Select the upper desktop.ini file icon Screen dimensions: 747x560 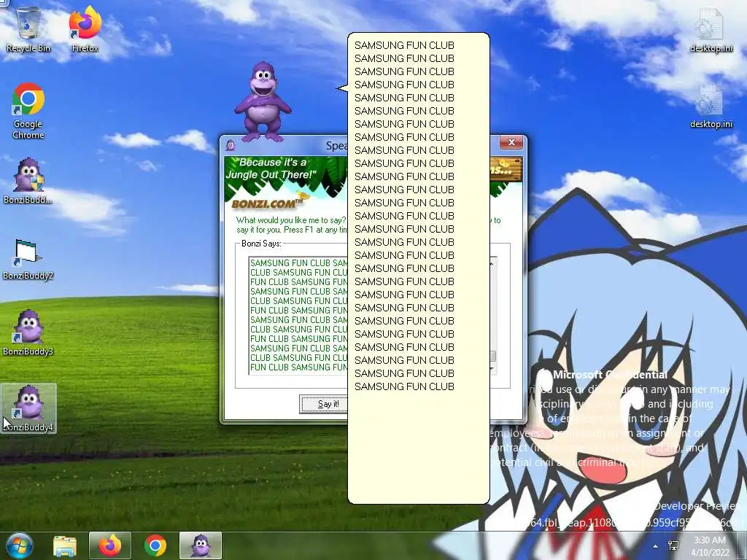pos(711,29)
